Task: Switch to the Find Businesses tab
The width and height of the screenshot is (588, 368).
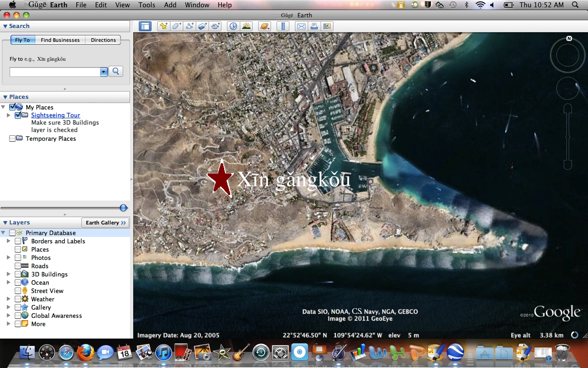Action: (60, 40)
